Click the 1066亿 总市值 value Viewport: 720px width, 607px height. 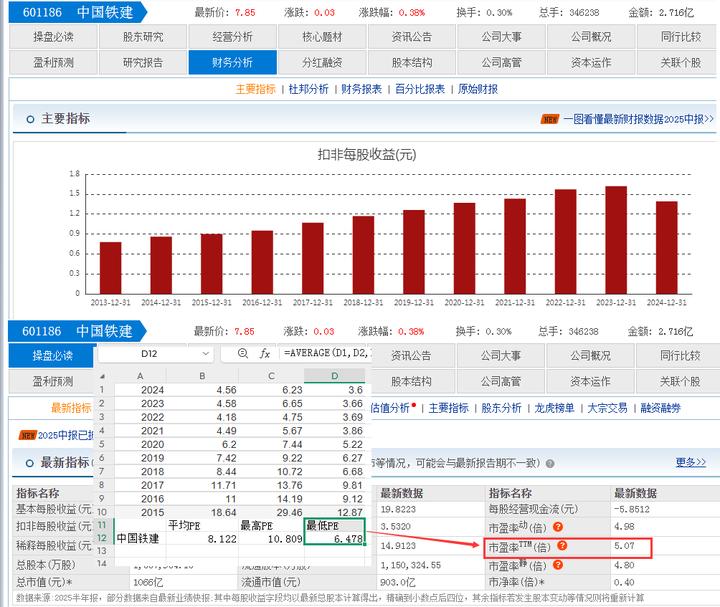(x=148, y=582)
